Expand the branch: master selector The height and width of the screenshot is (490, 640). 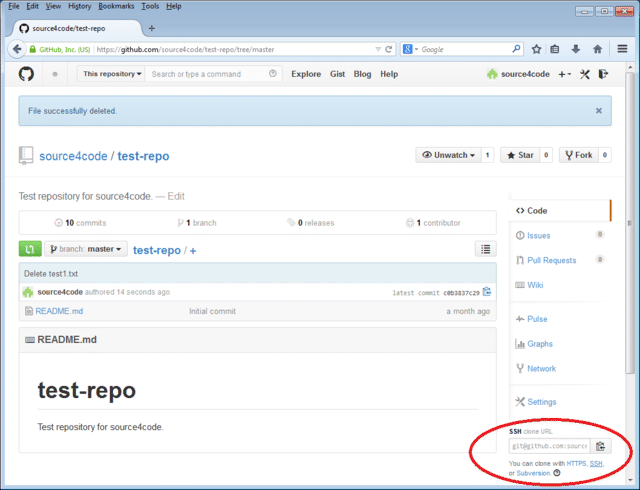click(86, 249)
